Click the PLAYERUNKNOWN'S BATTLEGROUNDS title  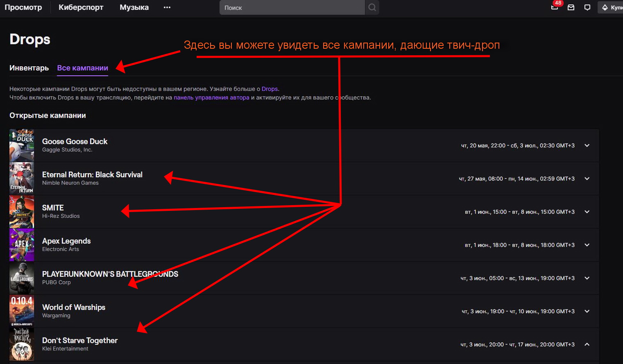point(110,274)
